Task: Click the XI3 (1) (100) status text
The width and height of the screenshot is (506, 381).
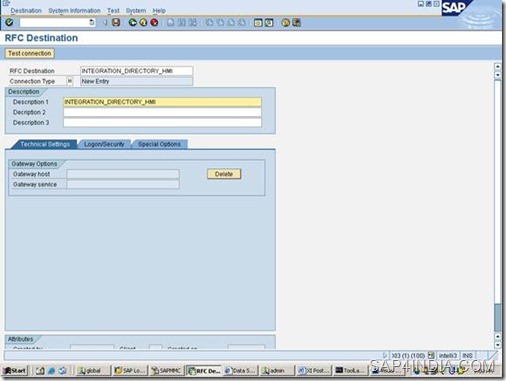Action: point(408,356)
